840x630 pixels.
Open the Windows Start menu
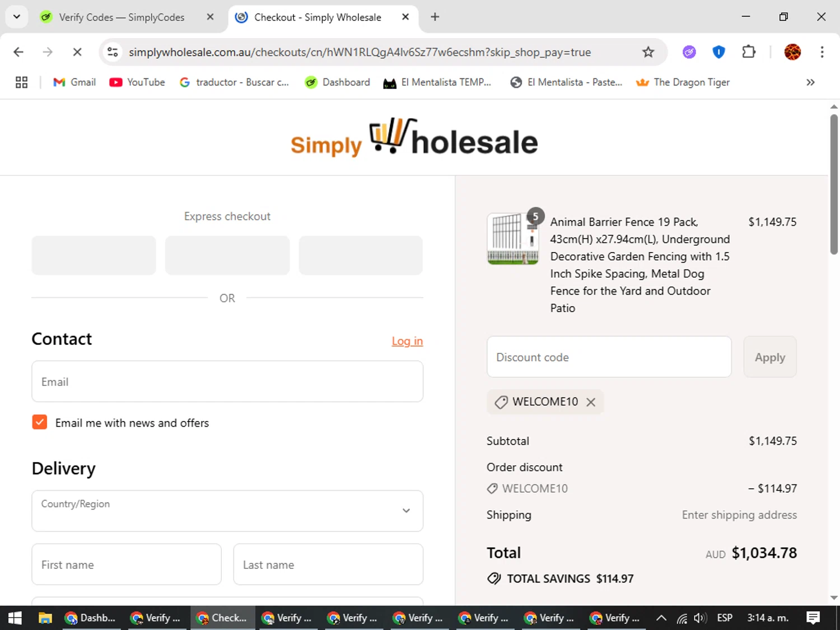point(15,618)
